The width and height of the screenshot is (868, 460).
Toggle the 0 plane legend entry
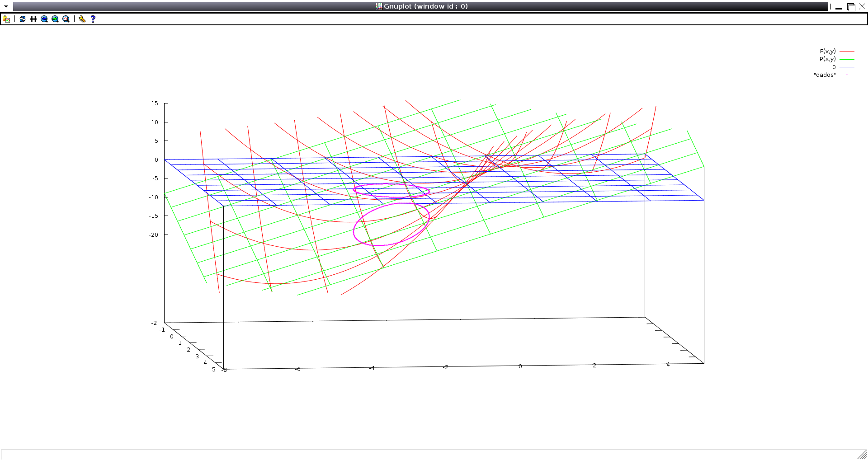[843, 67]
